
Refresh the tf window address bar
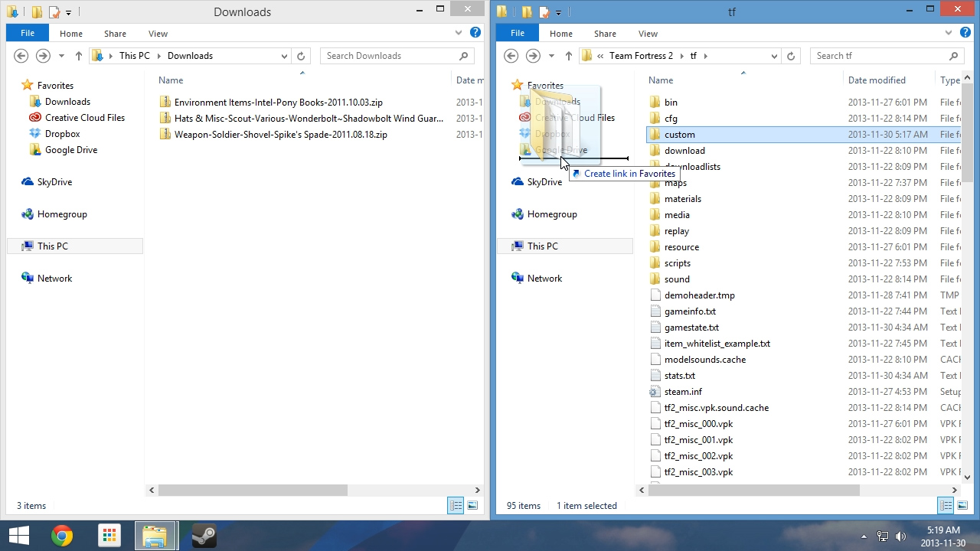point(791,56)
